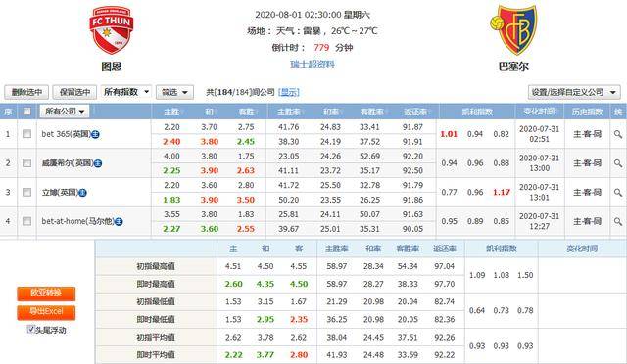The image size is (627, 364).
Task: Click blue 主 badge beside bet 365
Action: point(95,135)
